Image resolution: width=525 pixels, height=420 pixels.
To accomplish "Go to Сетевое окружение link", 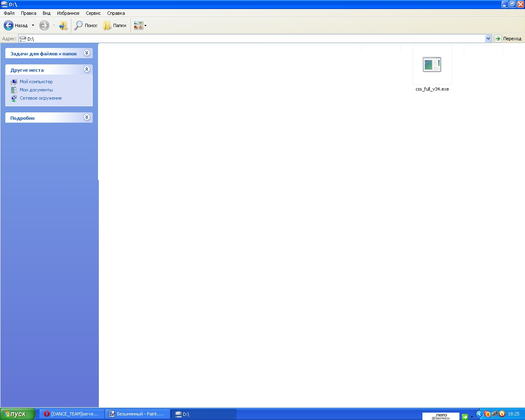I will [x=41, y=98].
